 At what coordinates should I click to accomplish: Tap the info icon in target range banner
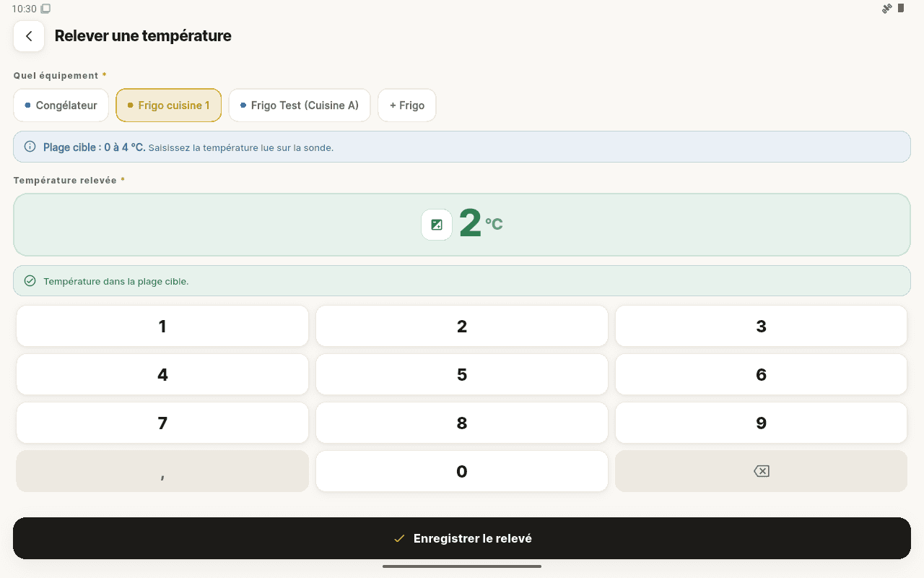pyautogui.click(x=30, y=147)
